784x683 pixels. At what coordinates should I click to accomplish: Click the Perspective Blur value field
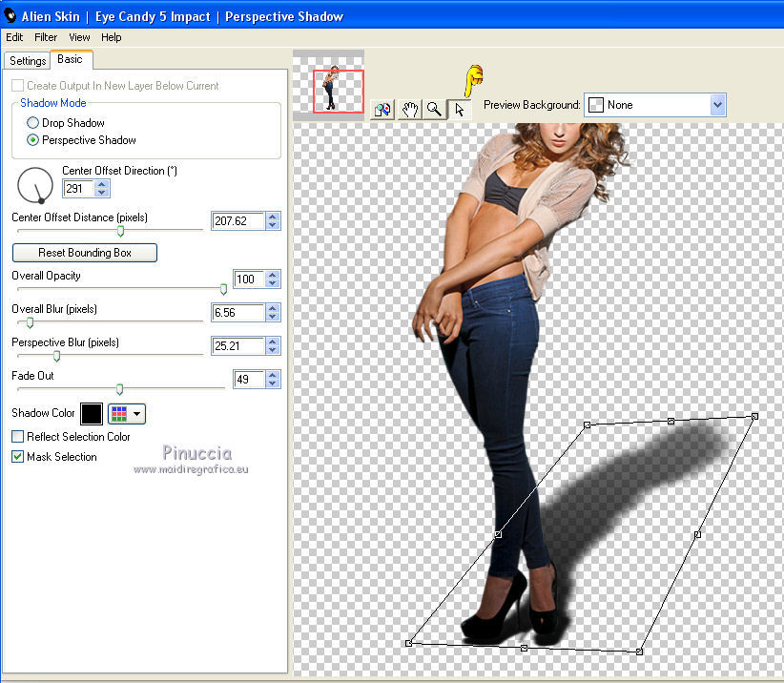coord(238,346)
